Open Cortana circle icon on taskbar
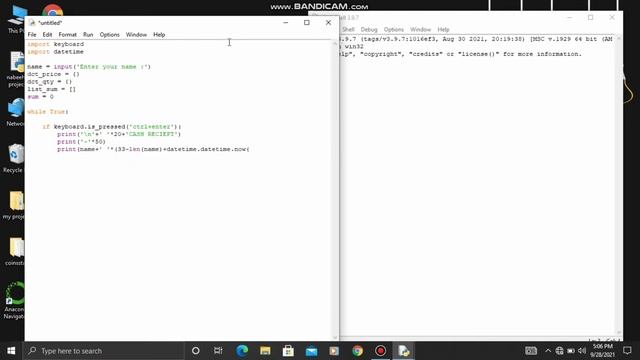The image size is (640, 360). pyautogui.click(x=196, y=351)
